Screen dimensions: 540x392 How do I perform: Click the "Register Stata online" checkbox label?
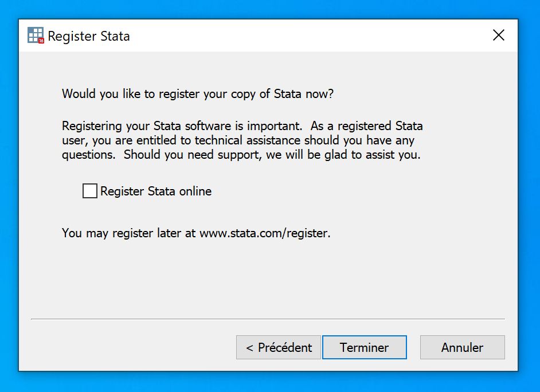[156, 191]
